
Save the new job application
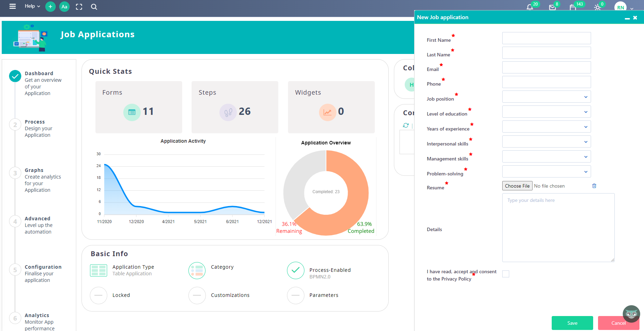(572, 323)
